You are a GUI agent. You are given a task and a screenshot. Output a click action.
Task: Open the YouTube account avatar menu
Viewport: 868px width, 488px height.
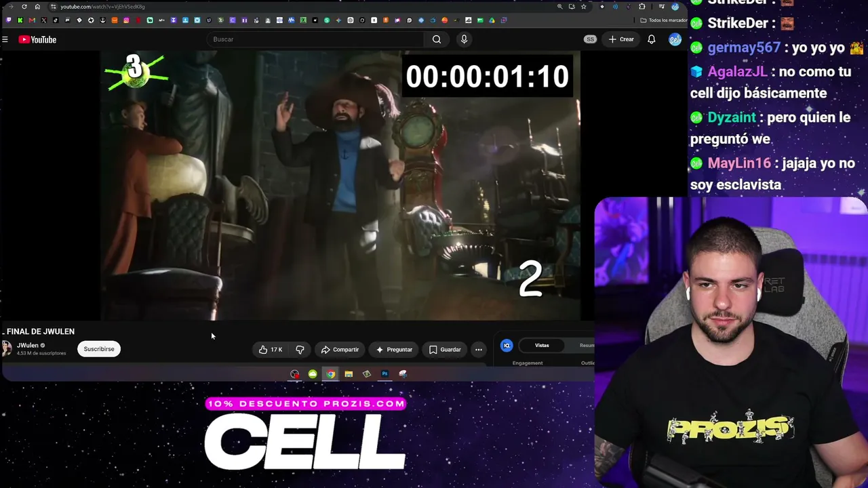(675, 39)
